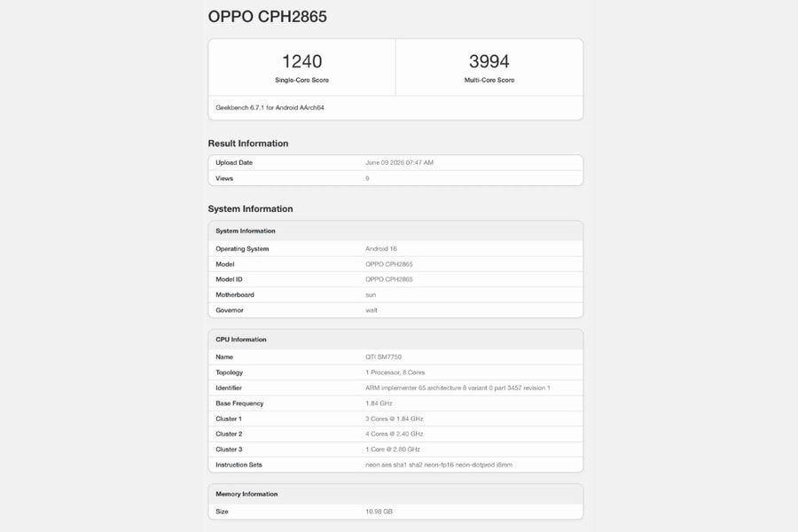798x532 pixels.
Task: Select the 3994 multi-core score value
Action: 489,61
